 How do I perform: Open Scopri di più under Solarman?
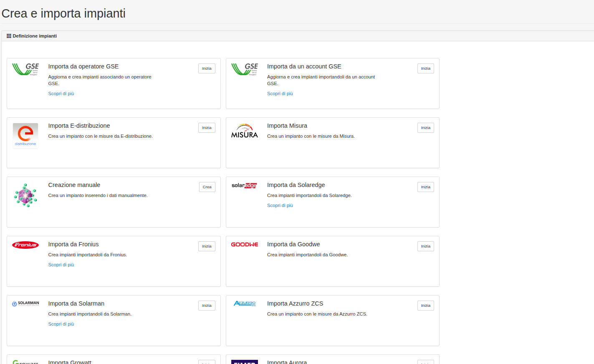pos(61,324)
